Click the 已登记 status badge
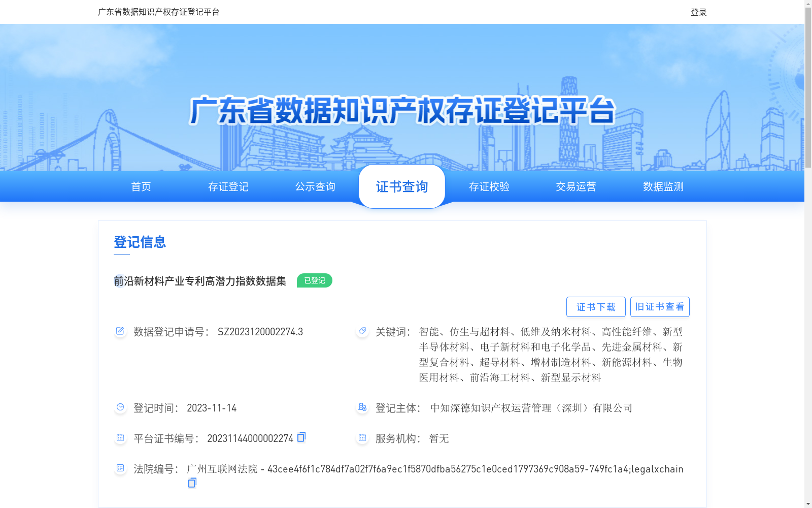The image size is (812, 508). [x=315, y=280]
